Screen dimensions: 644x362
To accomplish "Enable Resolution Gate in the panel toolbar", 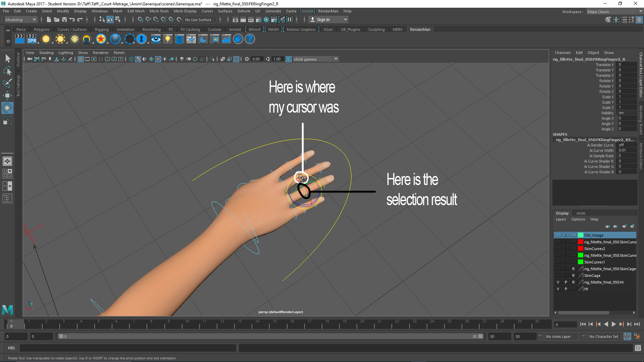I will tap(94, 59).
